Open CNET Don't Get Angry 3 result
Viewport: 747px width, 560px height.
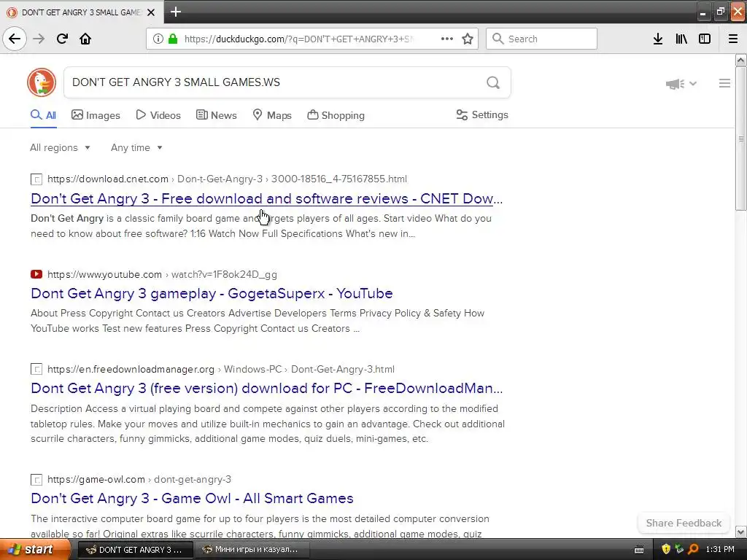266,198
